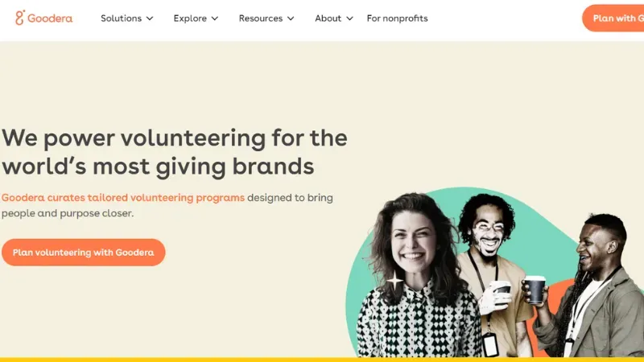Click the Plan with Goodera header button

point(613,18)
